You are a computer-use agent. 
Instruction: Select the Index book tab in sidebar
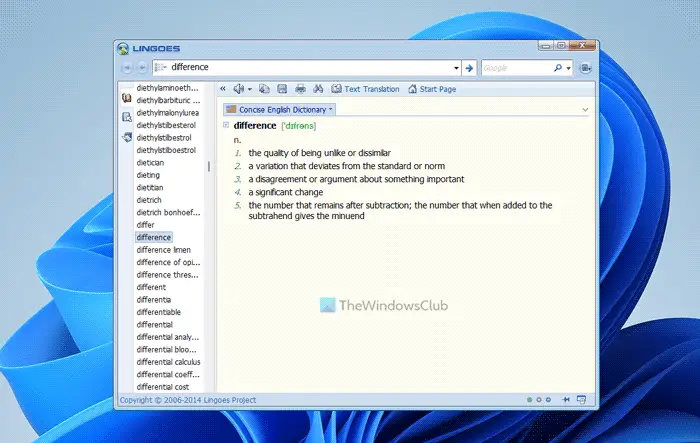(127, 98)
